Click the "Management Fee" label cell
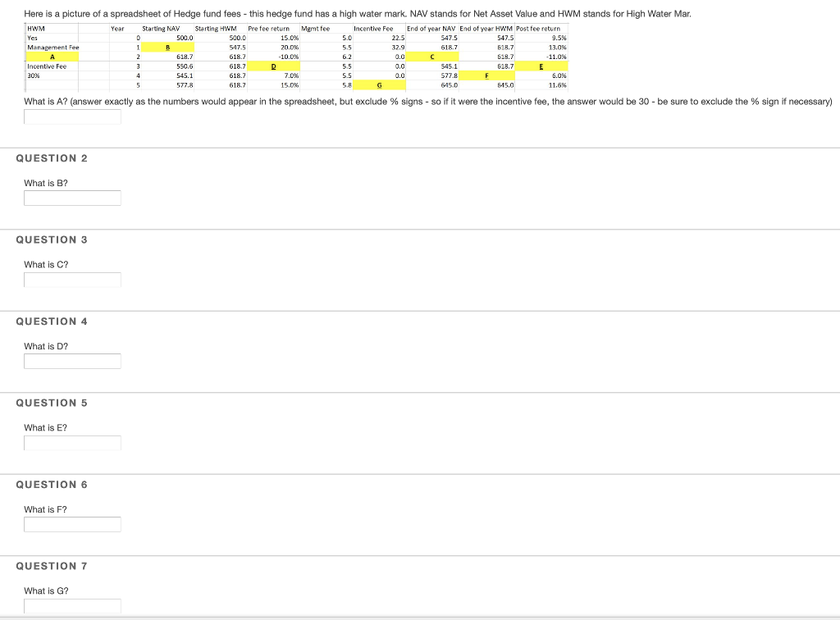840x620 pixels. pos(52,48)
